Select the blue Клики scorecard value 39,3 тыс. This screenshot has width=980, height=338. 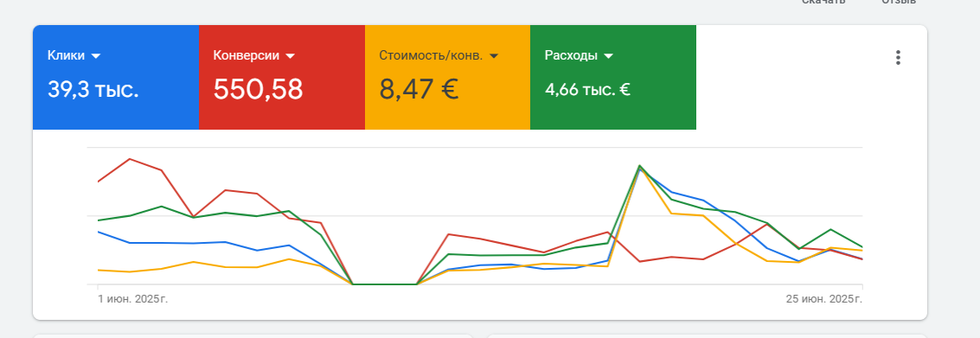[x=93, y=90]
